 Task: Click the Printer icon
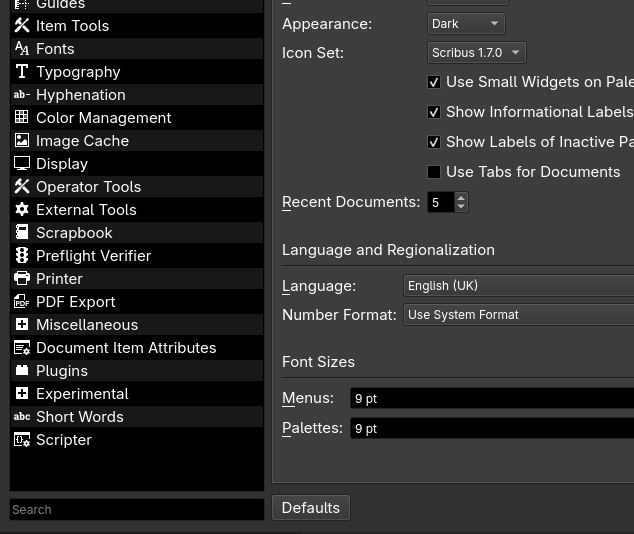pos(22,278)
